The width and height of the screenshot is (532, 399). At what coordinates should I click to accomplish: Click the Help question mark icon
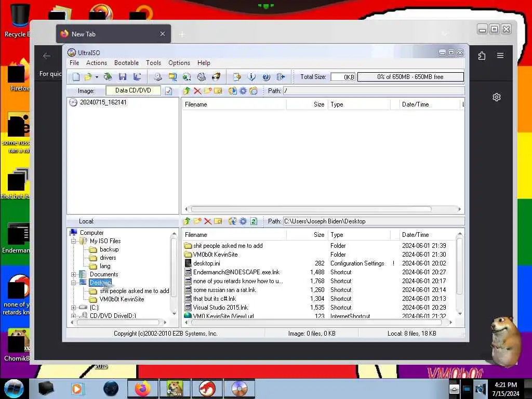pyautogui.click(x=267, y=77)
